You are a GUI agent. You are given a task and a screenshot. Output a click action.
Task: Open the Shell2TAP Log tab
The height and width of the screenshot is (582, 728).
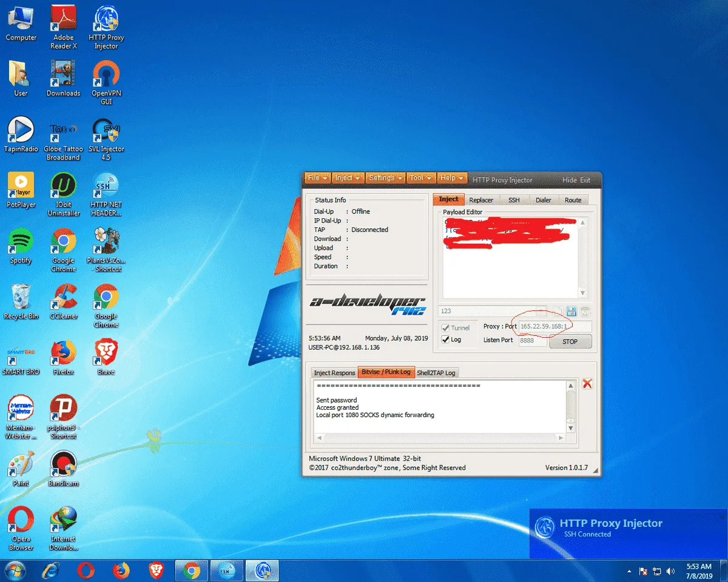tap(436, 373)
